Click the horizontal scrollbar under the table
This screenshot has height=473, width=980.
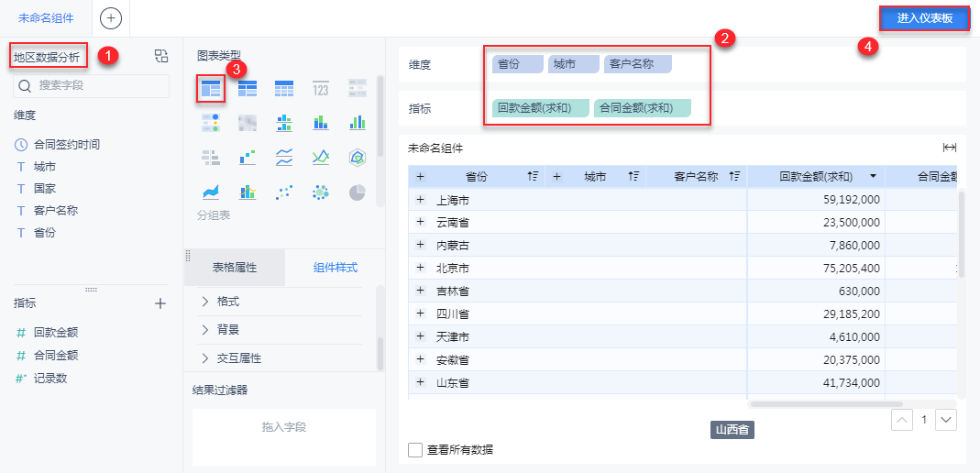pos(826,404)
